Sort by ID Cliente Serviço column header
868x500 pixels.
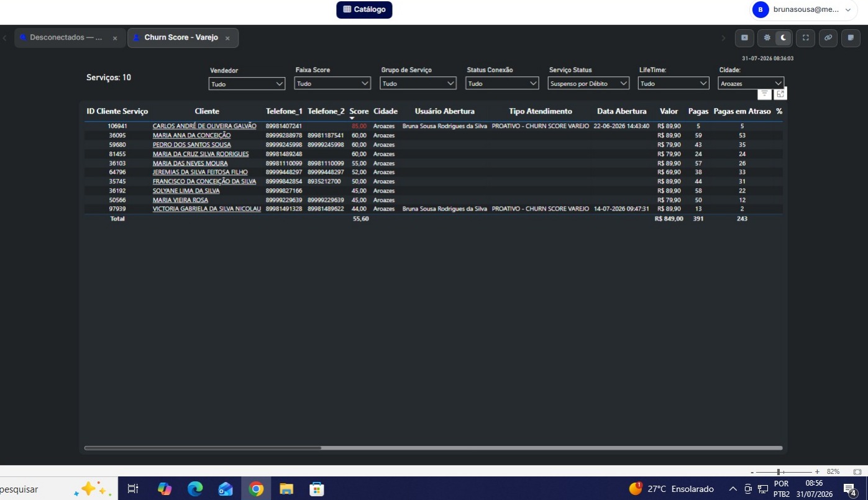tap(117, 111)
